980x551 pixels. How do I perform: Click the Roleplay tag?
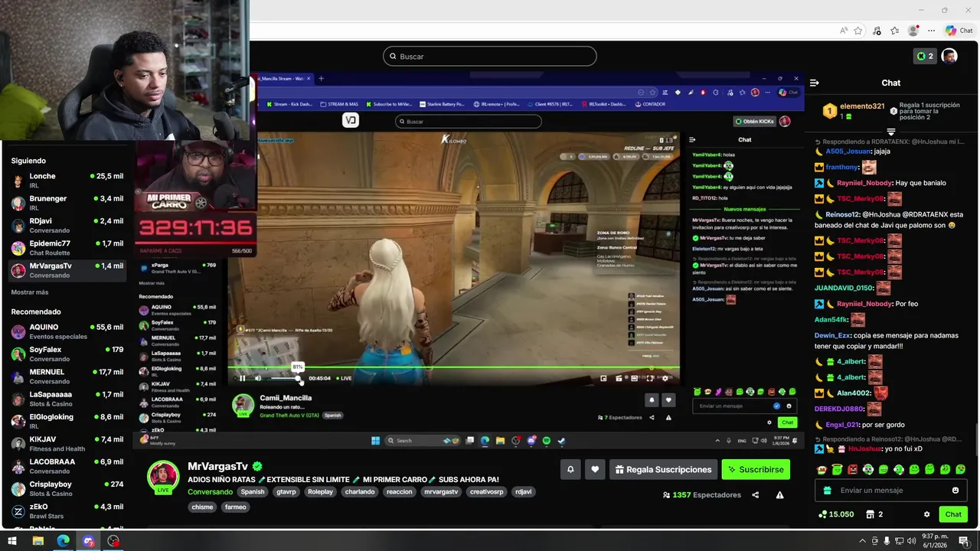(321, 492)
